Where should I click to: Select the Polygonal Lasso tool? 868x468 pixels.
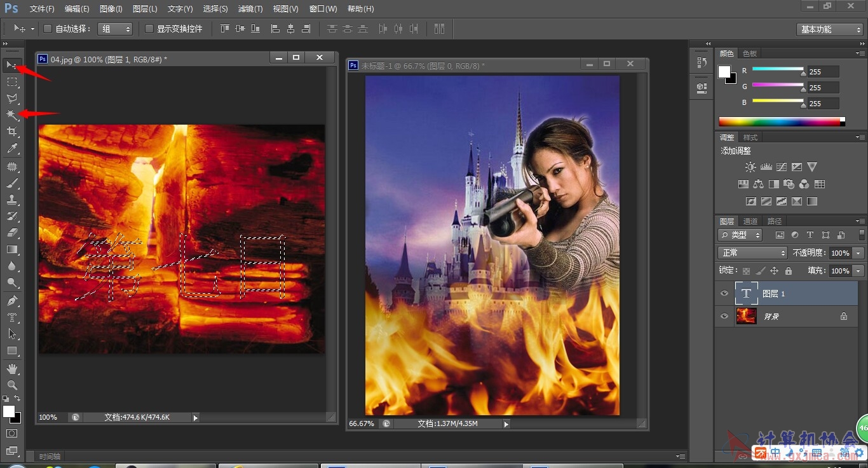[x=11, y=99]
